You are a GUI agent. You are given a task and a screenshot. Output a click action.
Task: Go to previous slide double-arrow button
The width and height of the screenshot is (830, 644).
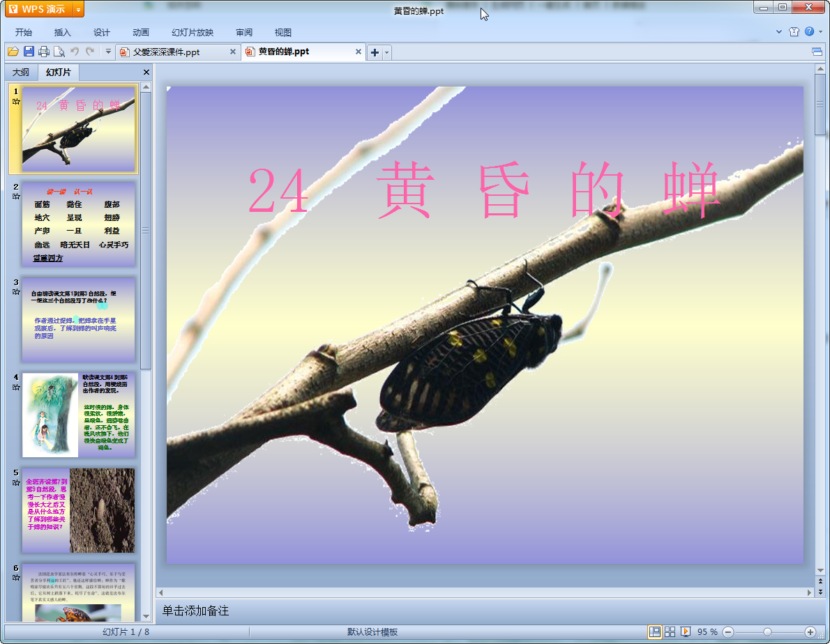pos(820,581)
